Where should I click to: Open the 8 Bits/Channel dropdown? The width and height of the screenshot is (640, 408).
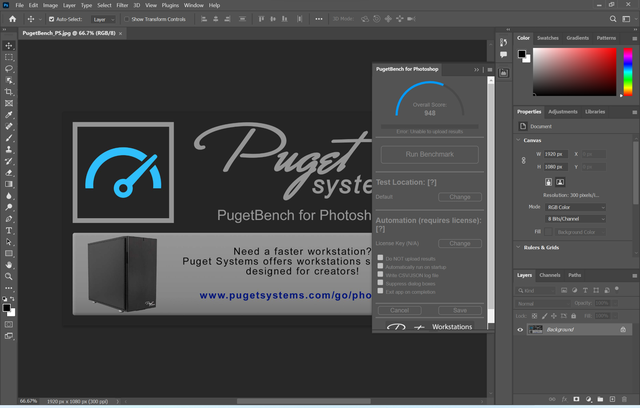click(x=576, y=219)
